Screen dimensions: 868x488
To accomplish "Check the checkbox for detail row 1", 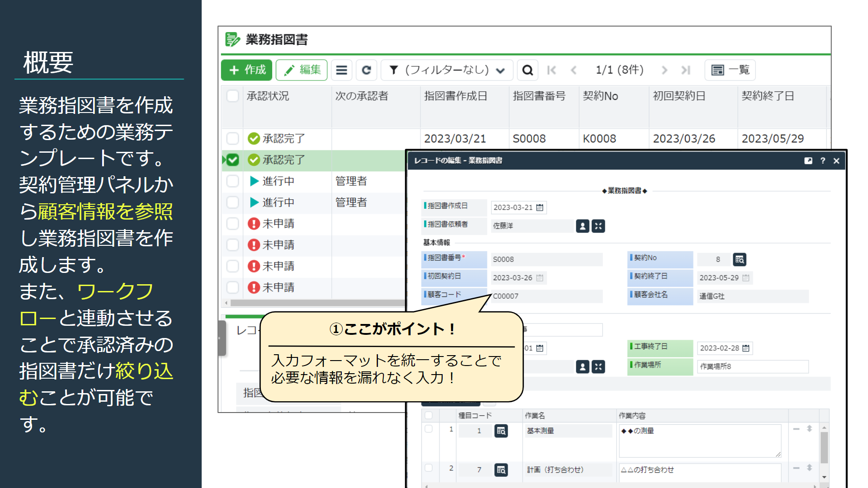I will click(x=429, y=429).
